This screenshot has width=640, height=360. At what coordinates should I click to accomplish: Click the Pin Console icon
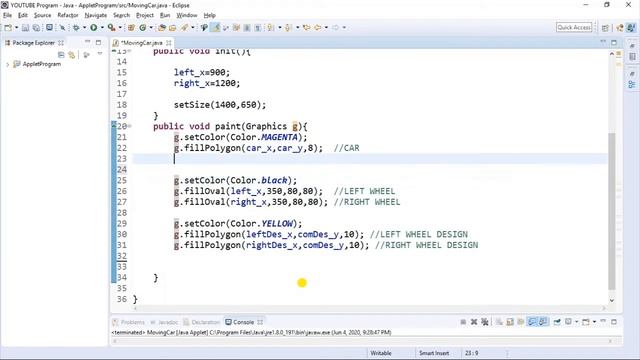pos(557,322)
